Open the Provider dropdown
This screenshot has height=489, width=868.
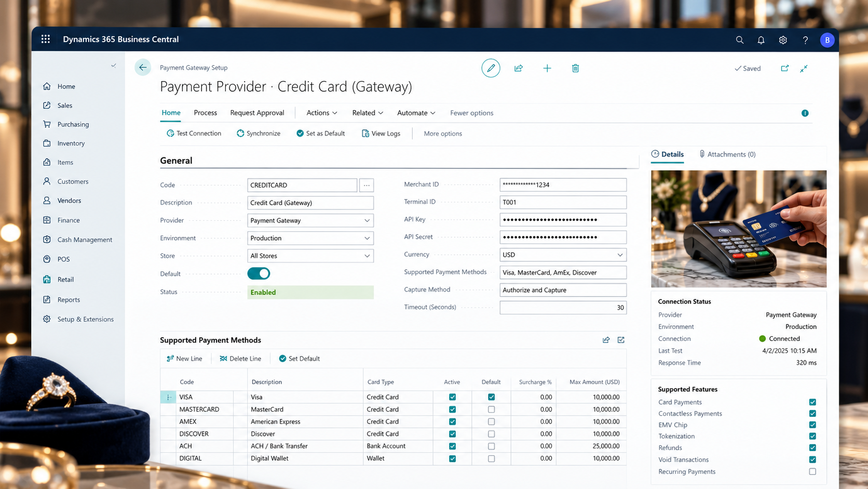pos(310,220)
